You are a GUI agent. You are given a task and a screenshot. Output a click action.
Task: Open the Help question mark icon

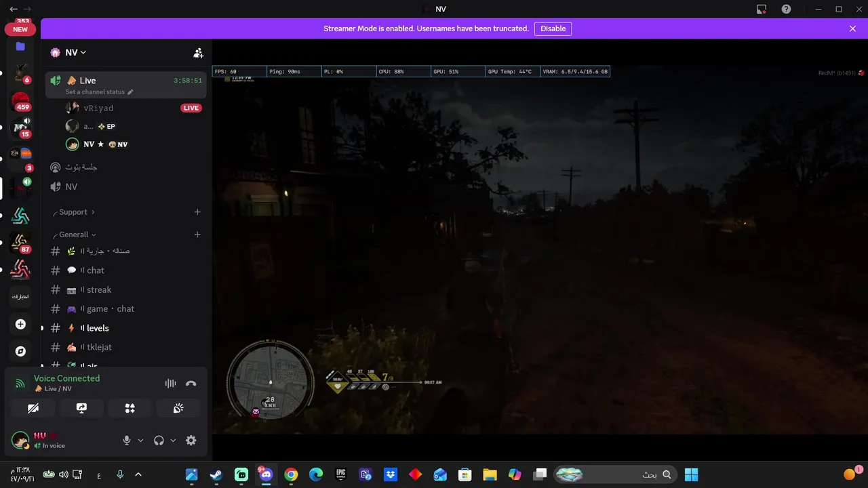[786, 9]
